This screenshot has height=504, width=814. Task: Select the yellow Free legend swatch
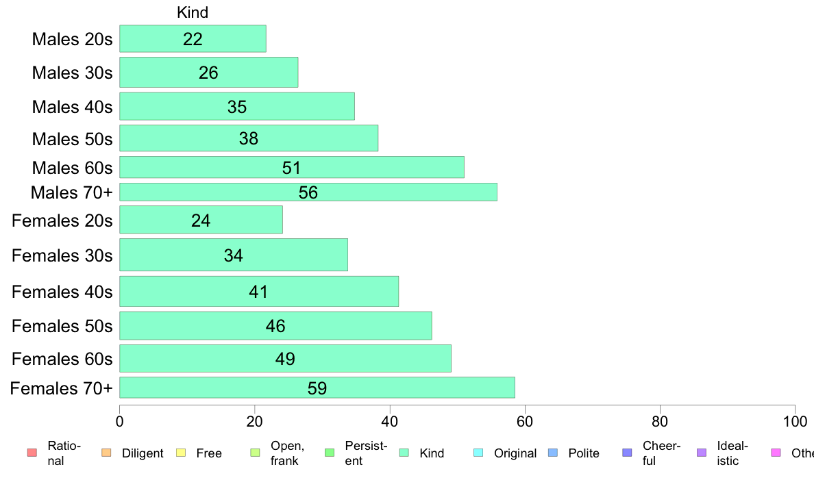click(180, 453)
